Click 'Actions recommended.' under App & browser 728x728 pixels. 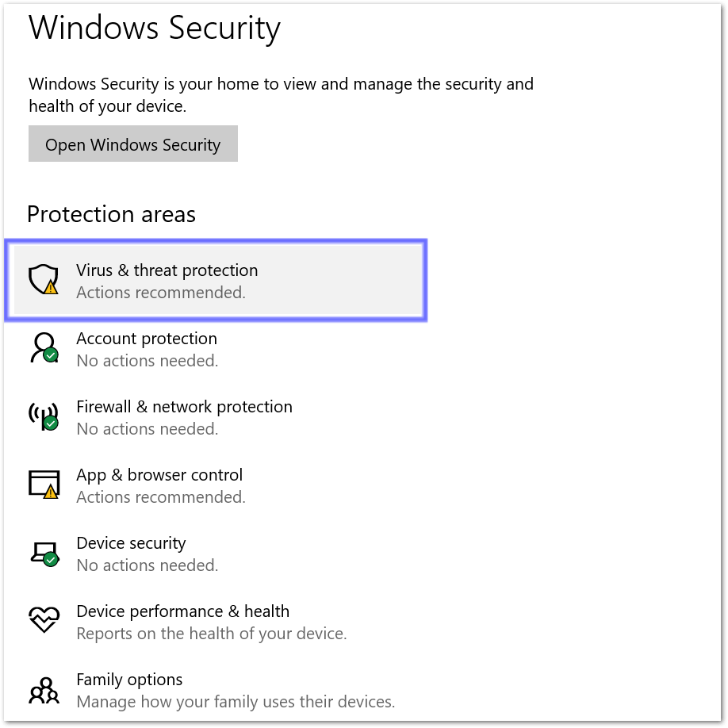pos(161,497)
